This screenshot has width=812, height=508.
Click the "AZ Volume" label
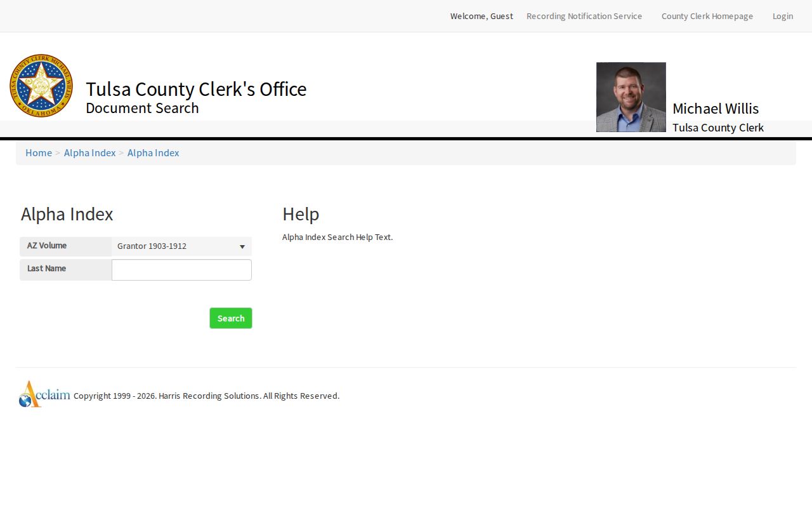click(47, 246)
